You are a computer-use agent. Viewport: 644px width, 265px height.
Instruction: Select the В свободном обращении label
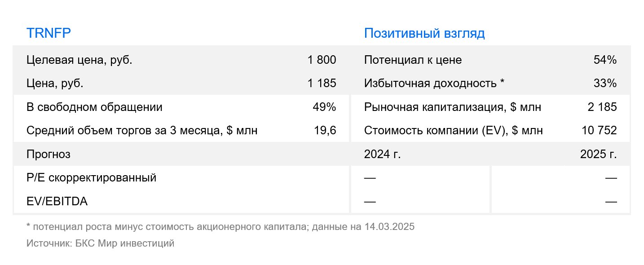coord(94,107)
